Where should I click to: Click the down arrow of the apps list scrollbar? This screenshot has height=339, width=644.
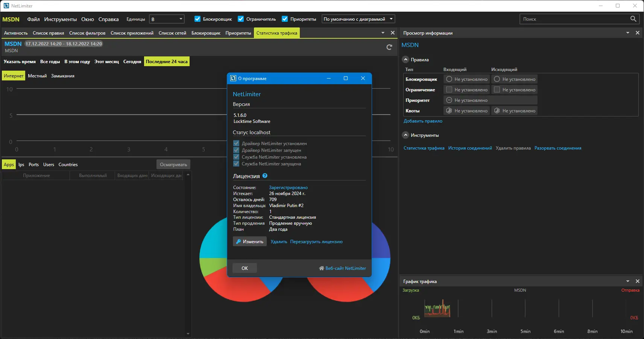coord(188,334)
